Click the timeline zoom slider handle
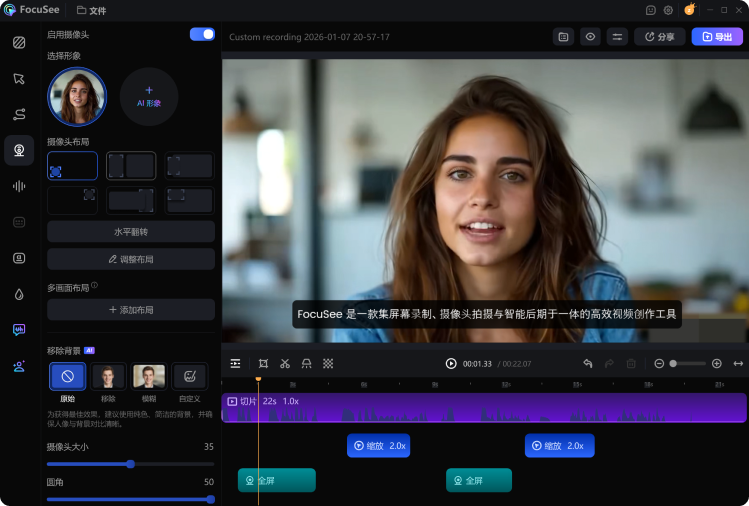This screenshot has width=749, height=506. 673,364
